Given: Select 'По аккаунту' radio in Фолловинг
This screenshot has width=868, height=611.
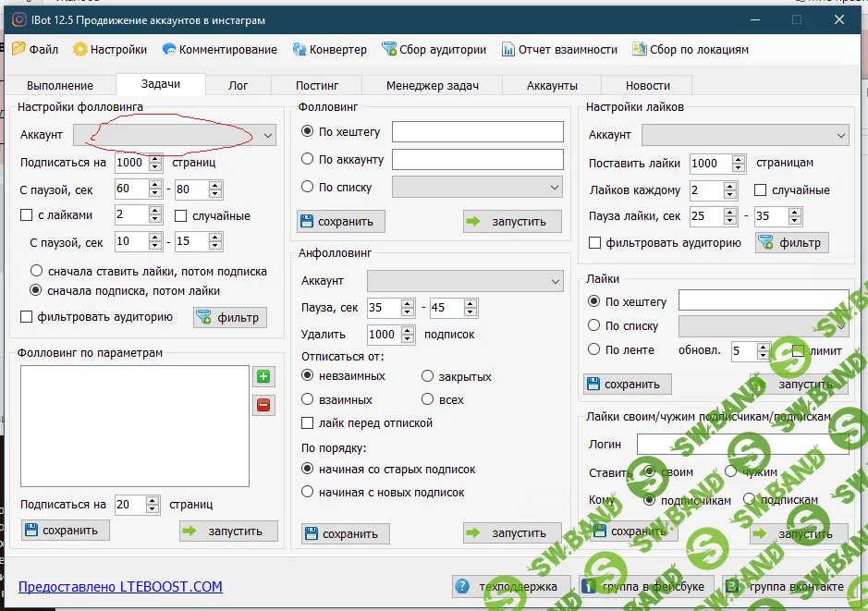Looking at the screenshot, I should (x=309, y=159).
